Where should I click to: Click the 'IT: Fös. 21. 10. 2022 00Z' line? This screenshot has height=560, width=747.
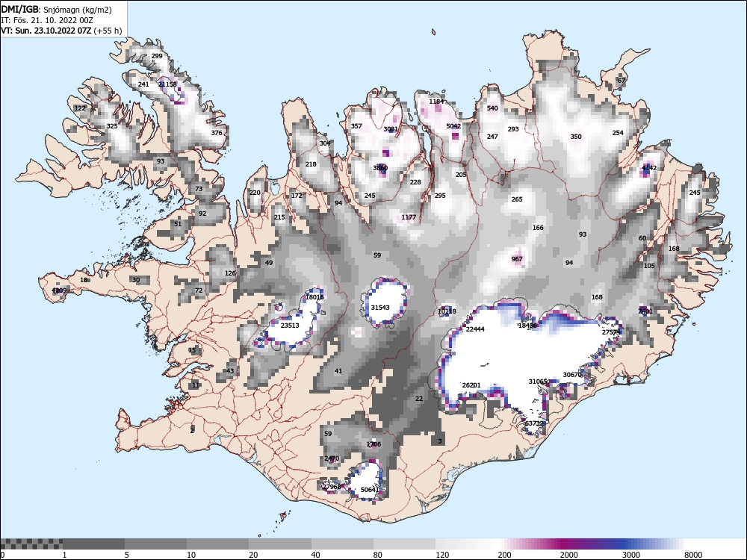47,20
